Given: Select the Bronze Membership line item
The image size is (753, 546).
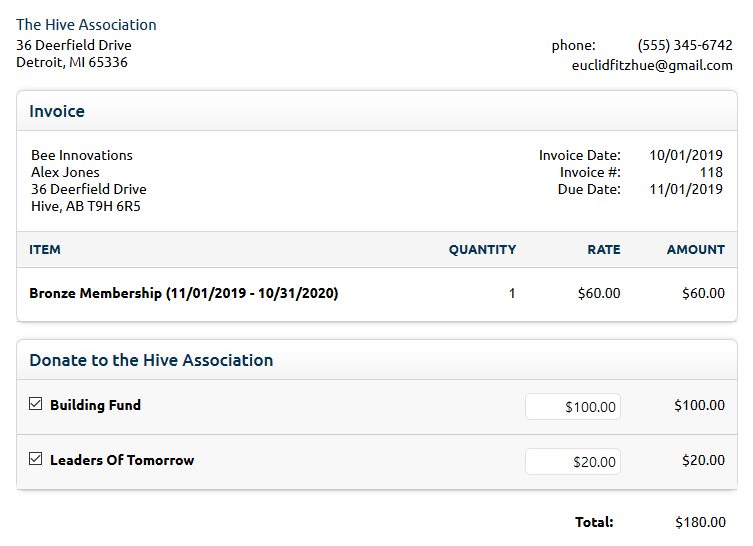Looking at the screenshot, I should (x=183, y=293).
